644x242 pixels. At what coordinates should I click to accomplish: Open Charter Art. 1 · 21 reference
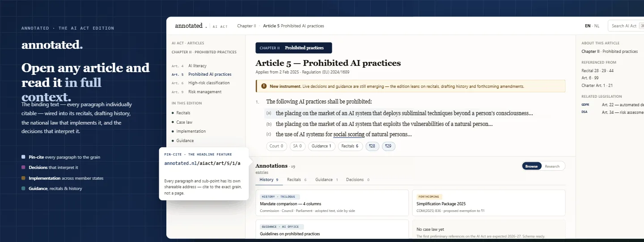point(597,86)
